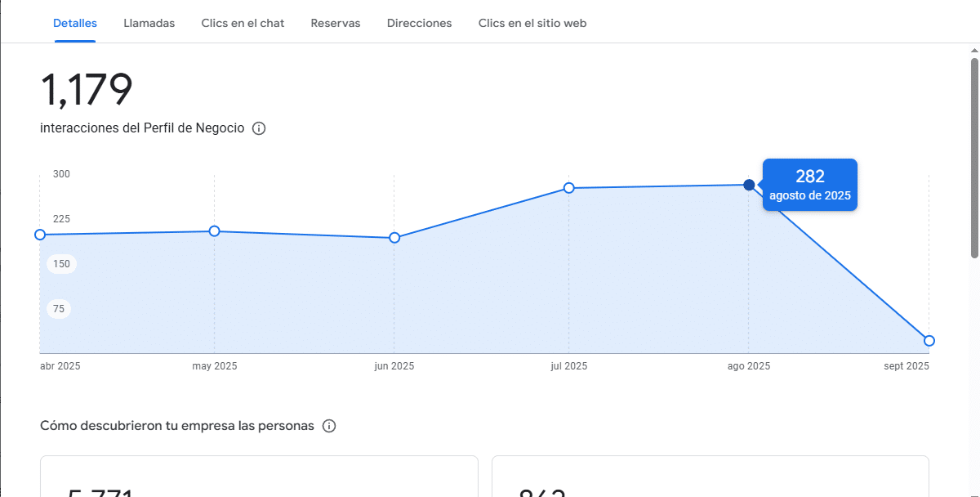The width and height of the screenshot is (980, 497).
Task: Click the jun 2025 point on the line
Action: click(x=394, y=238)
